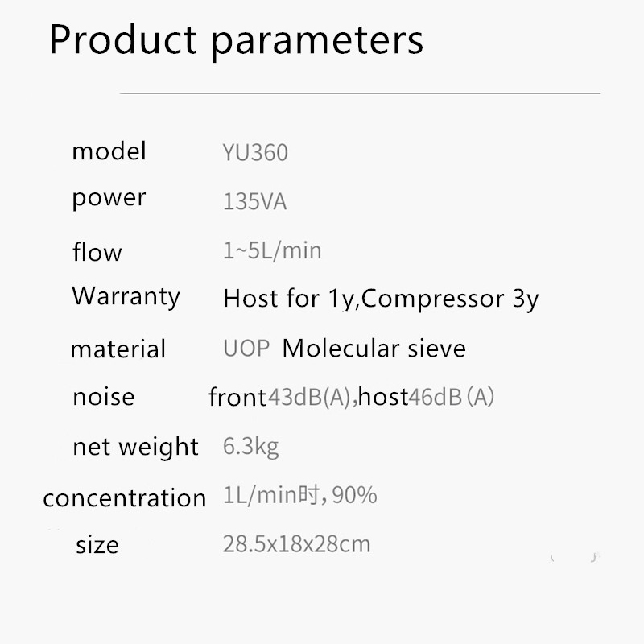Click the YU360 model value

coord(254,153)
